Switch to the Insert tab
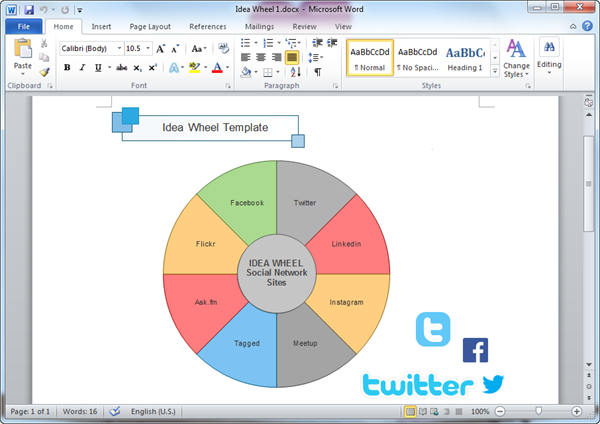The image size is (600, 424). click(101, 26)
